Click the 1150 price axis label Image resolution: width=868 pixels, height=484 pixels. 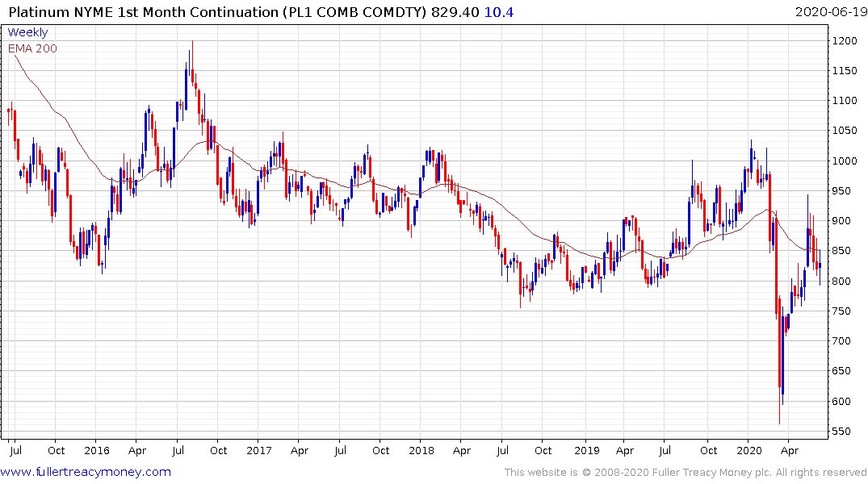pos(845,71)
